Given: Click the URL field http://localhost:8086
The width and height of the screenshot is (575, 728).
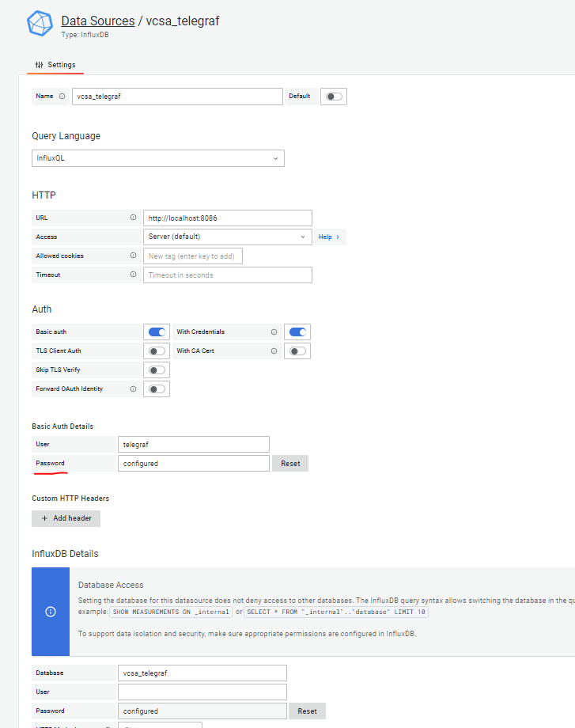Looking at the screenshot, I should [x=228, y=218].
